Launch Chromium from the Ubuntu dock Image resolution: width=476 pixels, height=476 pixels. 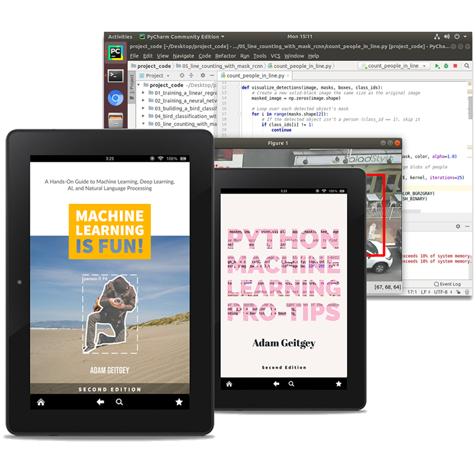[x=116, y=98]
